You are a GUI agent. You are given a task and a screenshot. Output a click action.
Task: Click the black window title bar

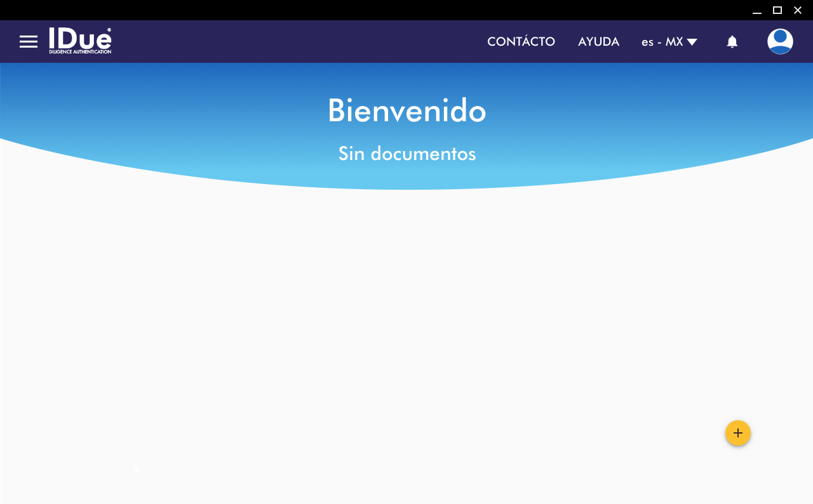381,10
